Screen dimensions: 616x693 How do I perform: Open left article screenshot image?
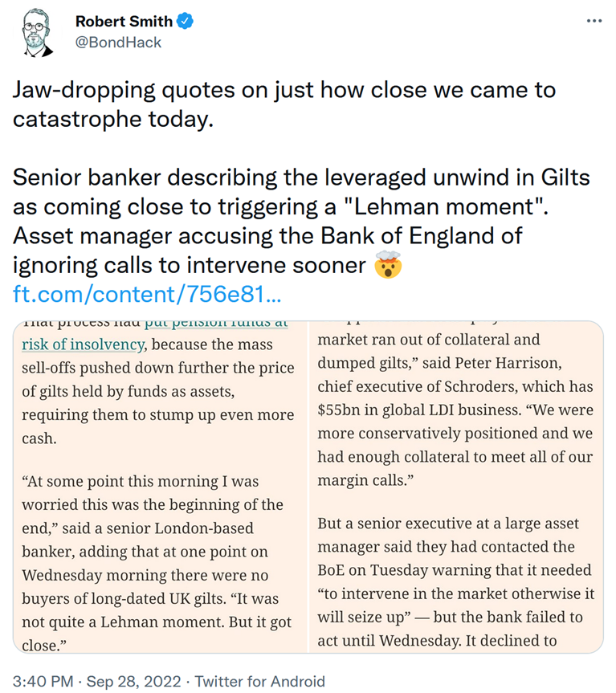(160, 487)
